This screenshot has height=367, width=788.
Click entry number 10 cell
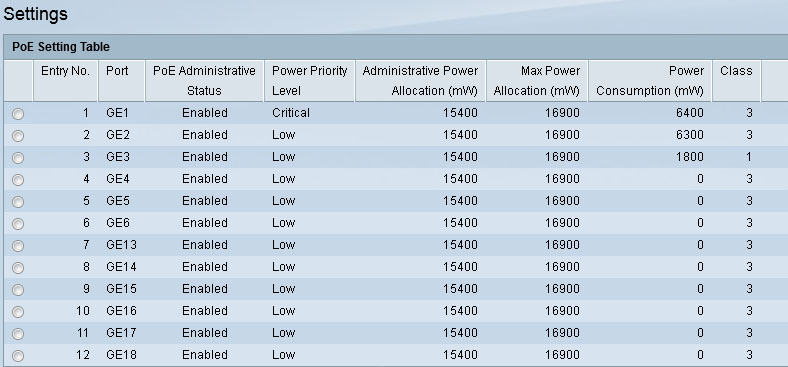(x=83, y=311)
